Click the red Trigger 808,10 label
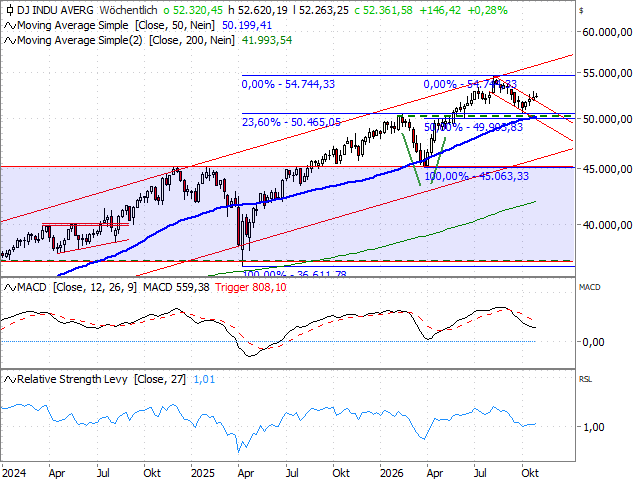 (251, 287)
